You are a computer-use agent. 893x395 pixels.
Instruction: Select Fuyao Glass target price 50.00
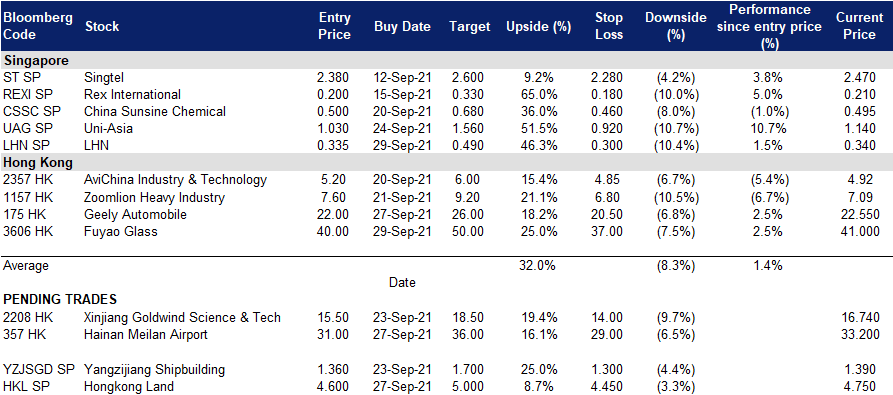point(469,232)
